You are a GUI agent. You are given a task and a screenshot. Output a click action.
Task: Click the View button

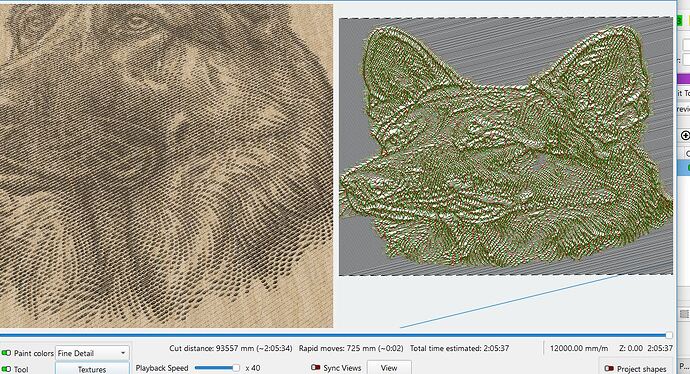coord(389,368)
